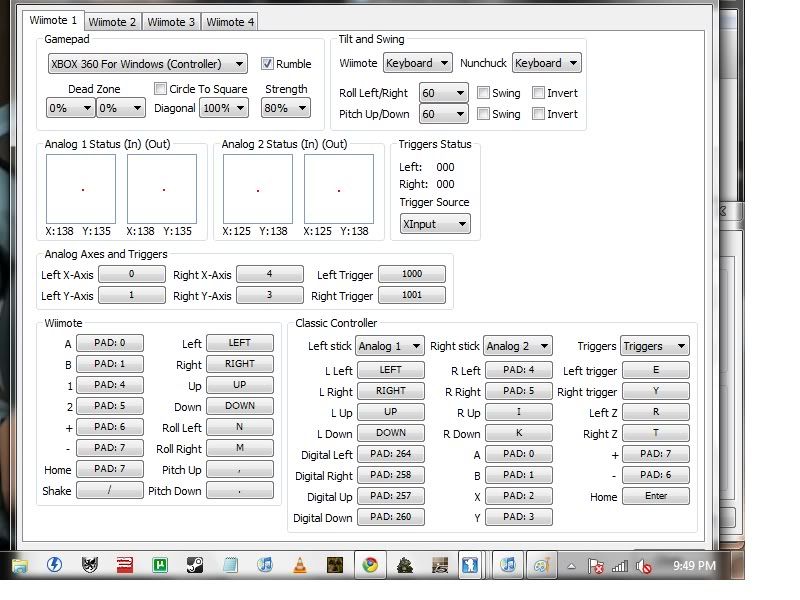Switch to the Wiimote 2 tab
Screen dimensions: 800x600
pyautogui.click(x=112, y=22)
